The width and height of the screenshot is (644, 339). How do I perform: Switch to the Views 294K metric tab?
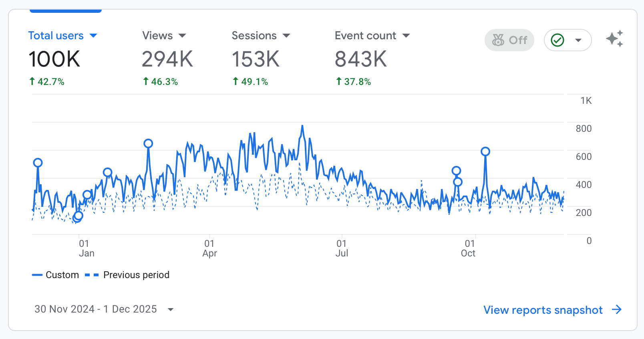tap(167, 59)
